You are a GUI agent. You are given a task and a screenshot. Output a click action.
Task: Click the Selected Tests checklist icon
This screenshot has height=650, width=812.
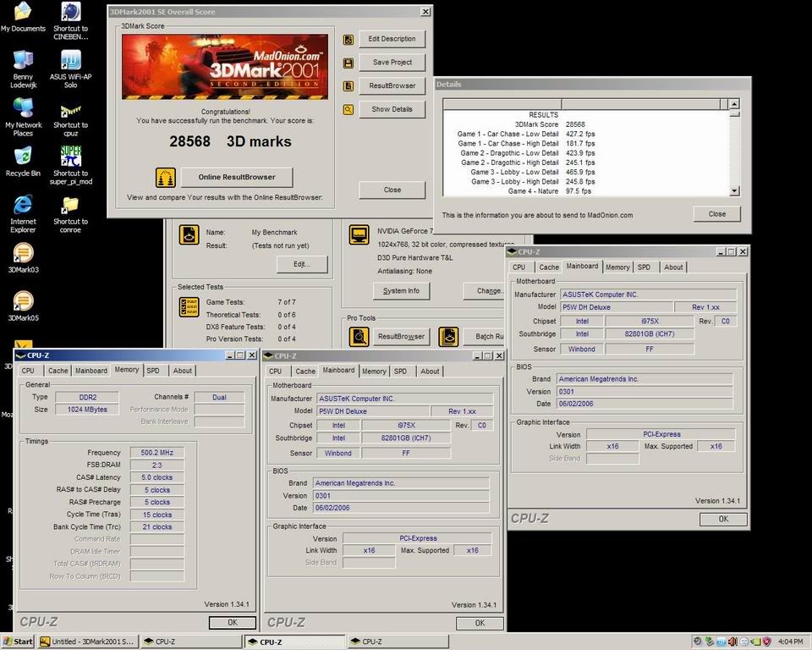(x=189, y=307)
